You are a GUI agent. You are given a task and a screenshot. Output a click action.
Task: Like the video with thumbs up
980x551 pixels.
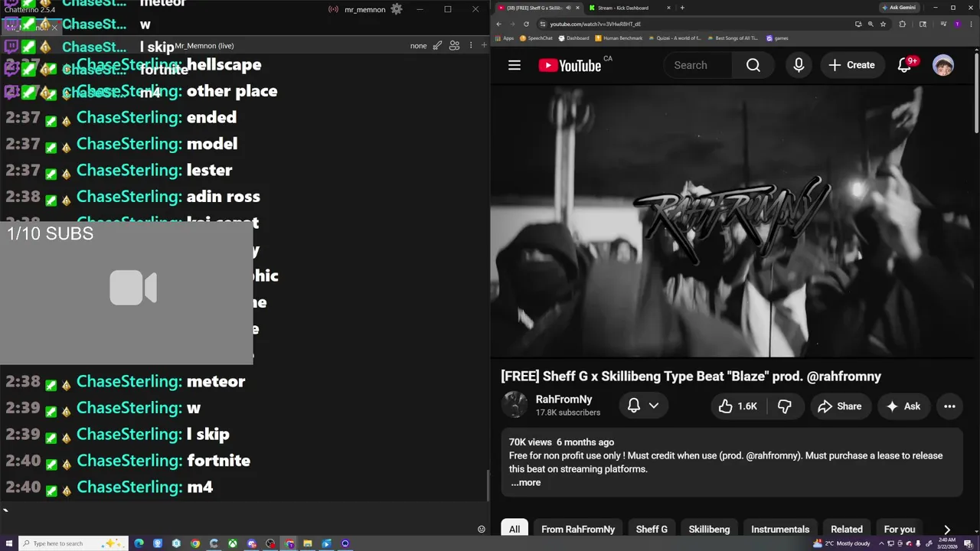(x=738, y=406)
